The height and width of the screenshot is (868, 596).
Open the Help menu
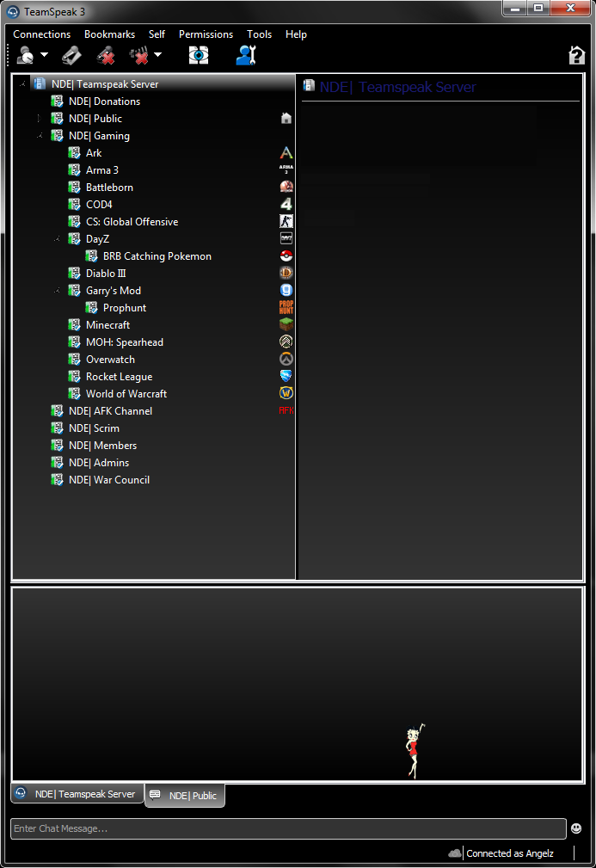point(296,34)
